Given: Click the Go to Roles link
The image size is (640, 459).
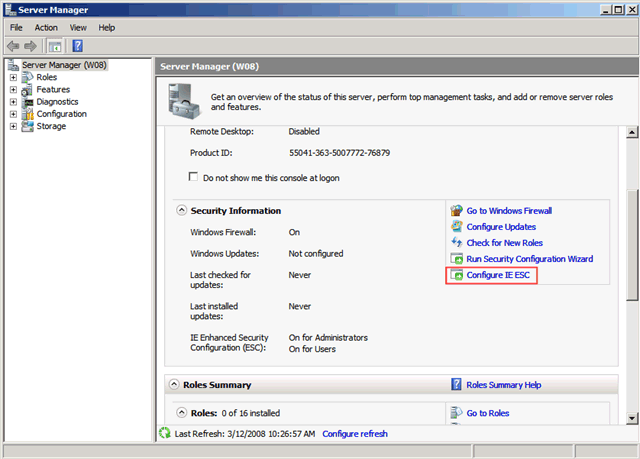Looking at the screenshot, I should [x=488, y=413].
